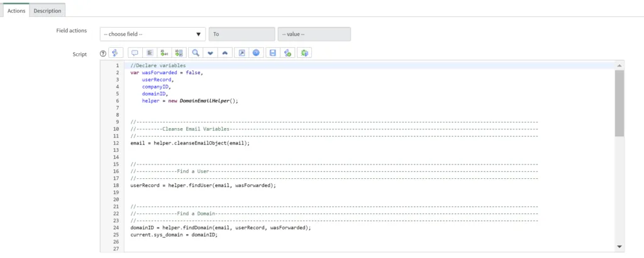The width and height of the screenshot is (644, 258).
Task: Open the script debugger bug icon
Action: (304, 53)
